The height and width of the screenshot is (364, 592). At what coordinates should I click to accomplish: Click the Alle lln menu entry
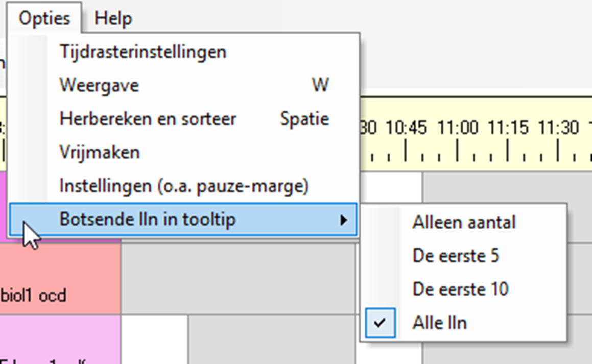[439, 323]
